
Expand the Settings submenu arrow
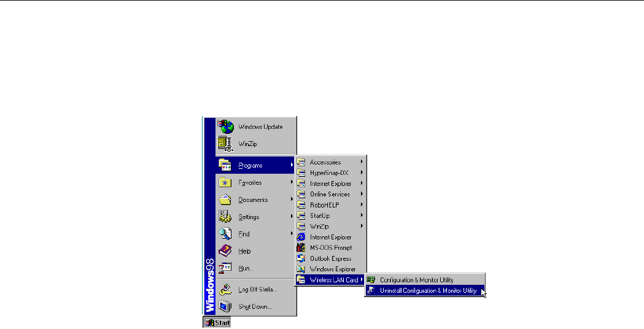tap(292, 216)
